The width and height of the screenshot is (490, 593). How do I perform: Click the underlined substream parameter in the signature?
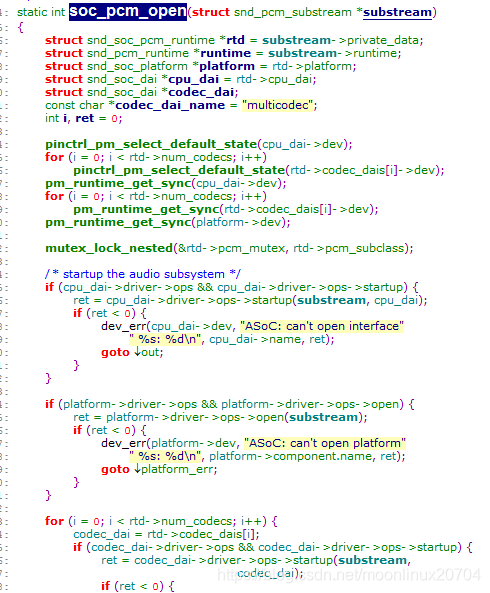tap(397, 12)
